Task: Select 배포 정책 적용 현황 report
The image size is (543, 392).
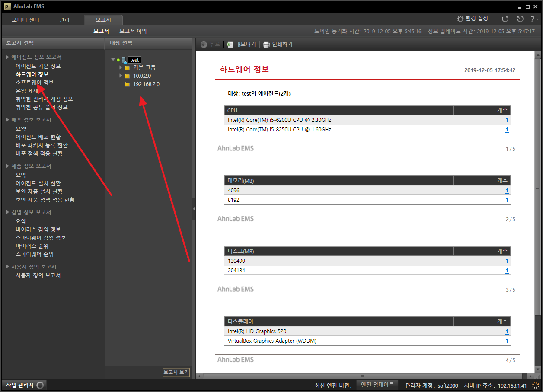Action: coord(39,153)
